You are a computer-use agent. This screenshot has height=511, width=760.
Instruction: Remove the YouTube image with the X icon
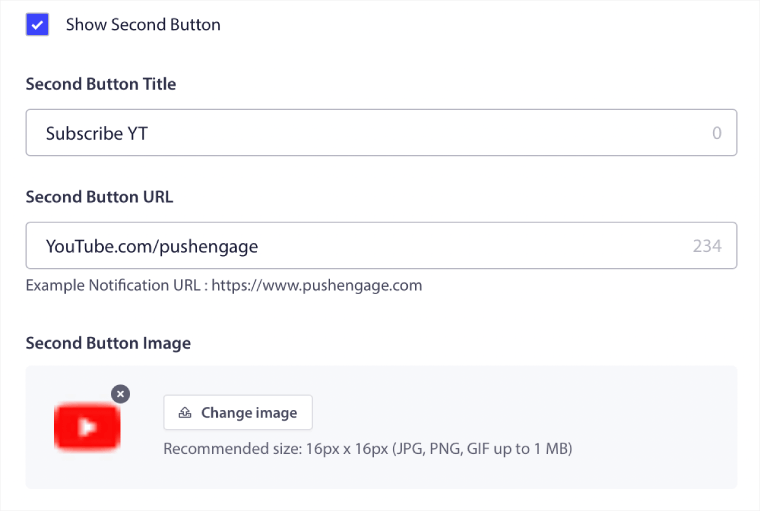point(120,394)
